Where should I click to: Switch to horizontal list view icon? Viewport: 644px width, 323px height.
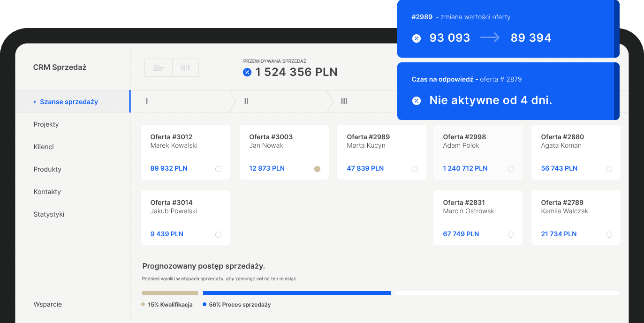159,68
